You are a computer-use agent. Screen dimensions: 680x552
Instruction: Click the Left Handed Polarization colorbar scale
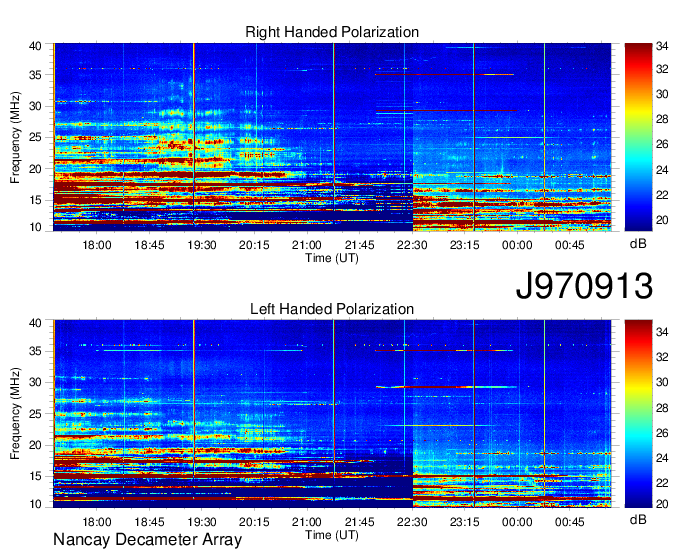click(x=638, y=414)
